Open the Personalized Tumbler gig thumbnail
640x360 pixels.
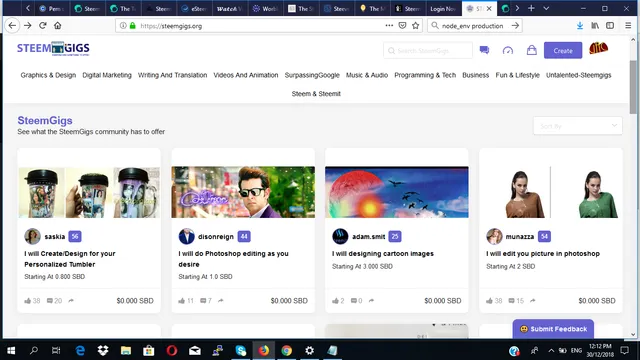coord(89,192)
